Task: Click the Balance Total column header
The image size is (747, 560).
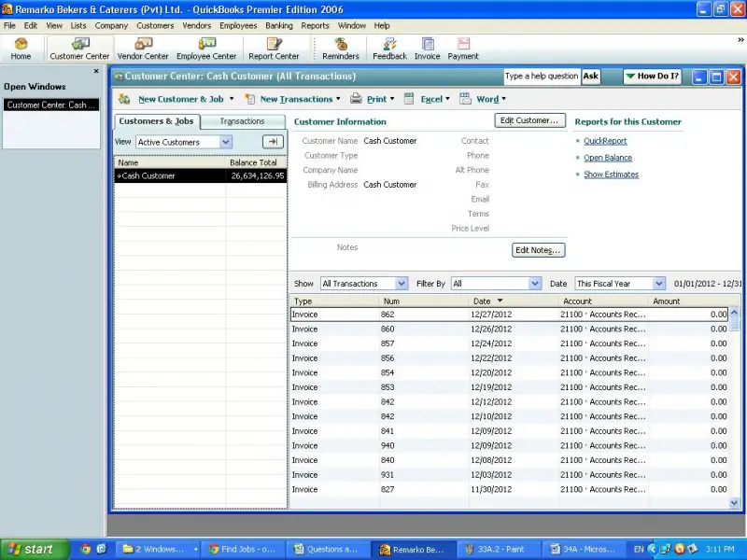Action: point(256,162)
